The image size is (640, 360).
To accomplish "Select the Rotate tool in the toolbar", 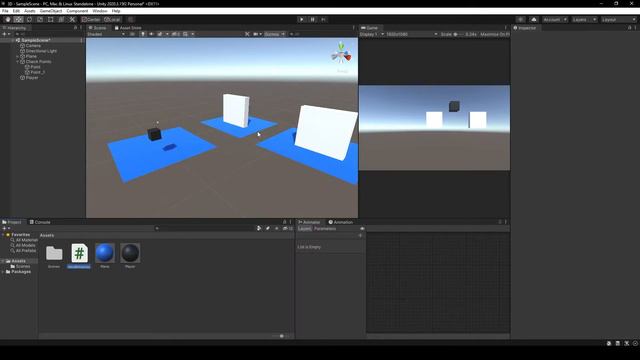I will click(29, 19).
